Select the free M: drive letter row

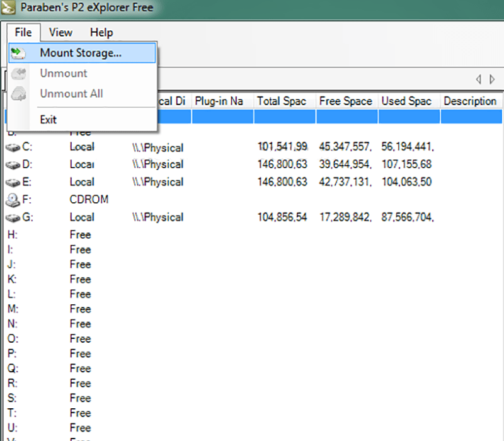253,309
